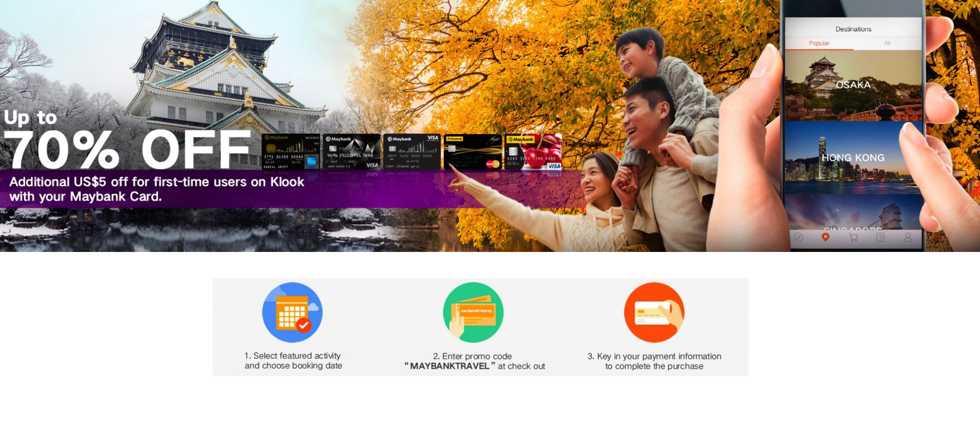980x427 pixels.
Task: Tap the red location pin icon
Action: tap(825, 237)
